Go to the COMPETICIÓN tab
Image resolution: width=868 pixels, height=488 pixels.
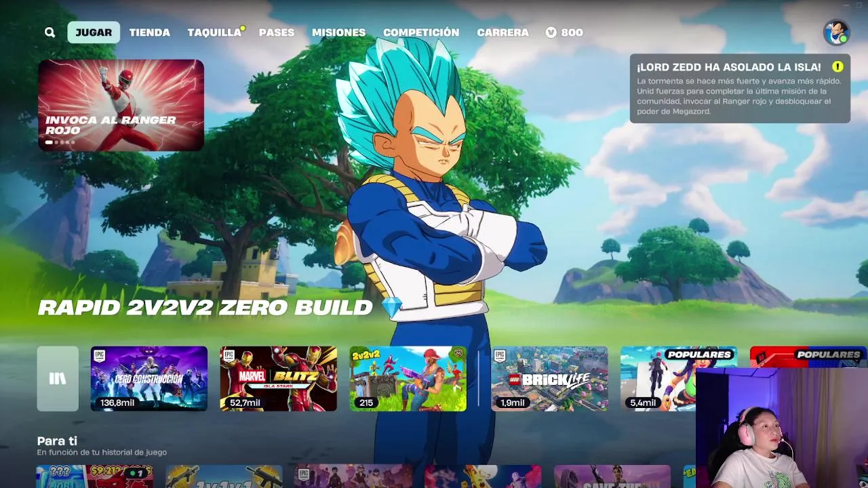421,33
